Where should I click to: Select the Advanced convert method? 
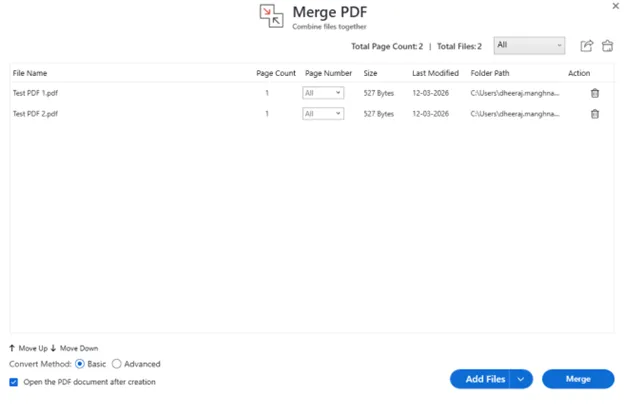117,364
